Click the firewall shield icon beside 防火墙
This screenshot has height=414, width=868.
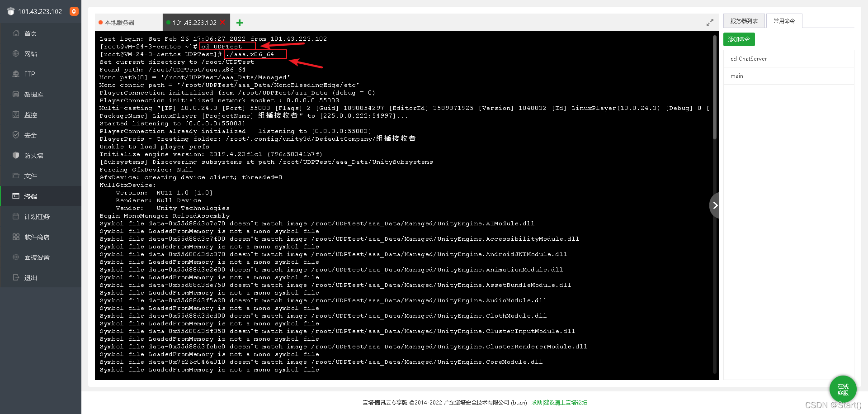tap(16, 155)
